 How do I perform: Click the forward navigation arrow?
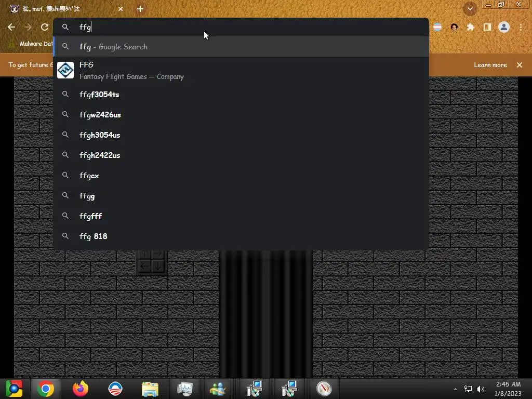pyautogui.click(x=28, y=27)
